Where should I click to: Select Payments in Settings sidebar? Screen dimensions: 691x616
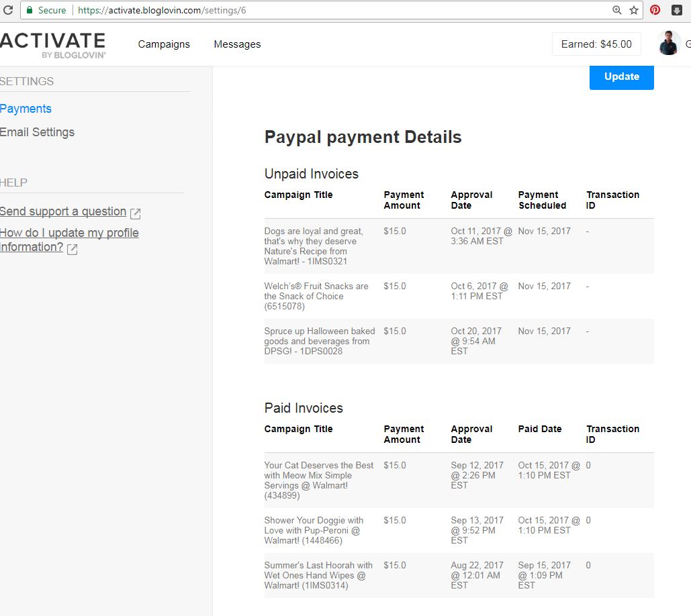coord(26,109)
